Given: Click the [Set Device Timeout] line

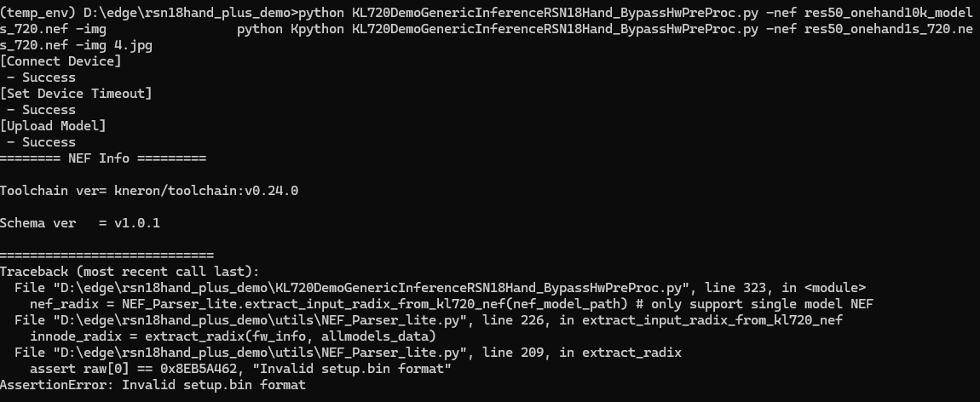Looking at the screenshot, I should point(76,94).
